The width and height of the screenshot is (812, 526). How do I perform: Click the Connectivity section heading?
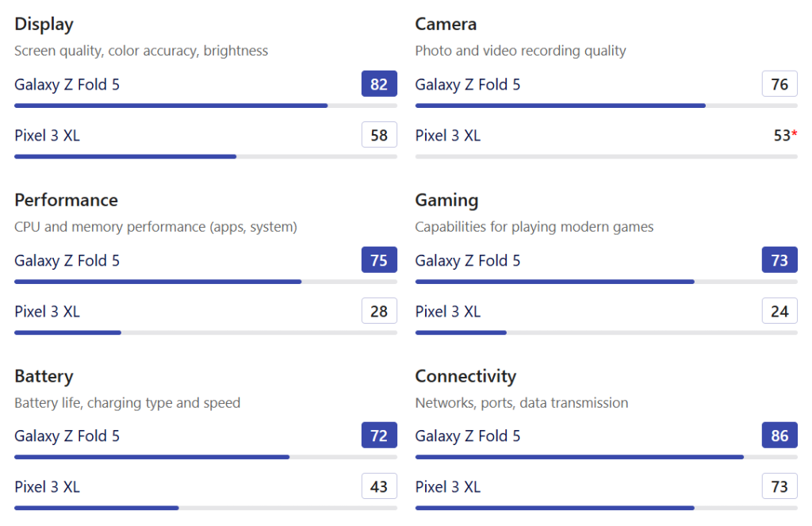pyautogui.click(x=465, y=376)
